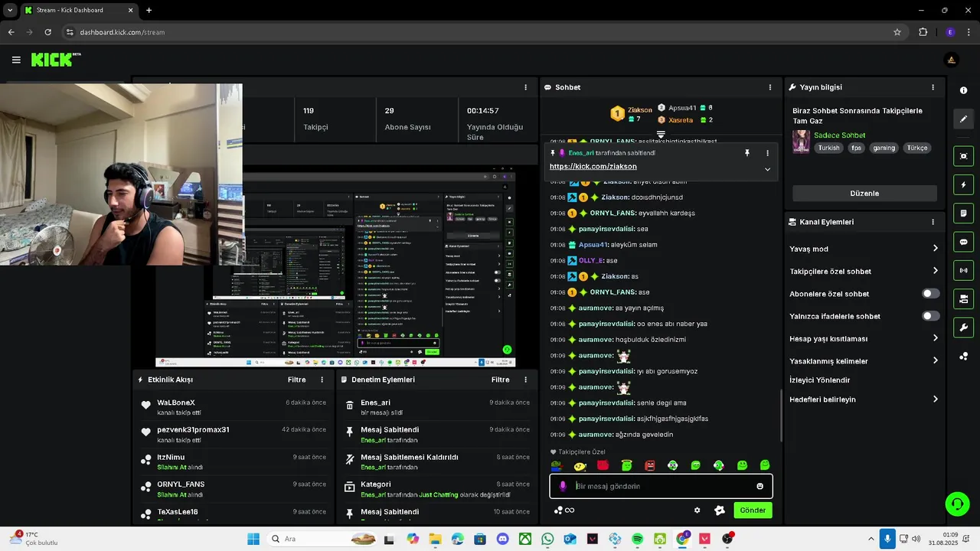Select ORNYL_FANS in activity feed
Screen dimensions: 980x551
coord(181,484)
